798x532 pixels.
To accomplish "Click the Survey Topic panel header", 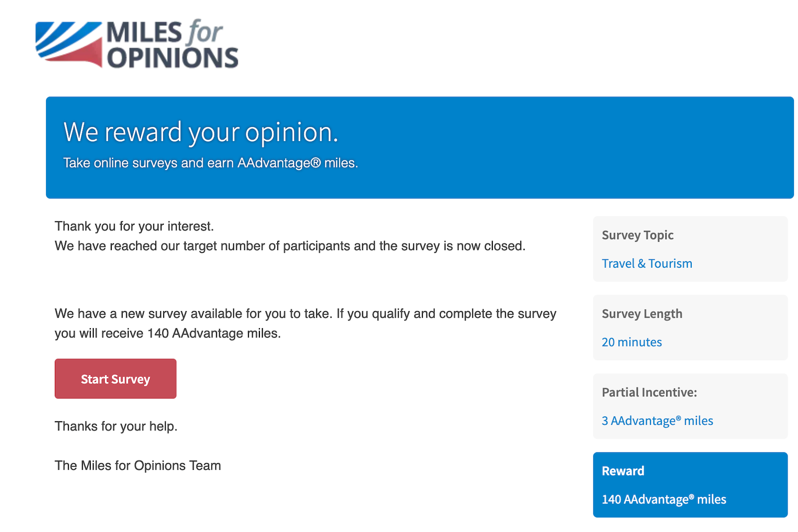I will pyautogui.click(x=637, y=235).
